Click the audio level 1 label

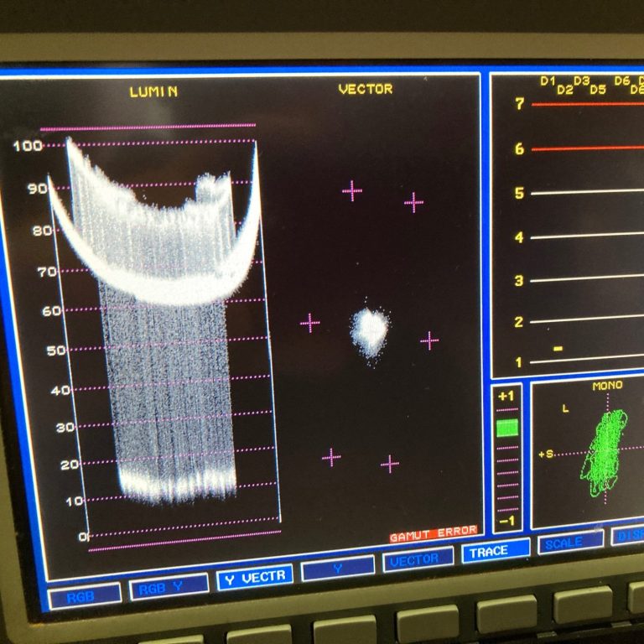(519, 362)
